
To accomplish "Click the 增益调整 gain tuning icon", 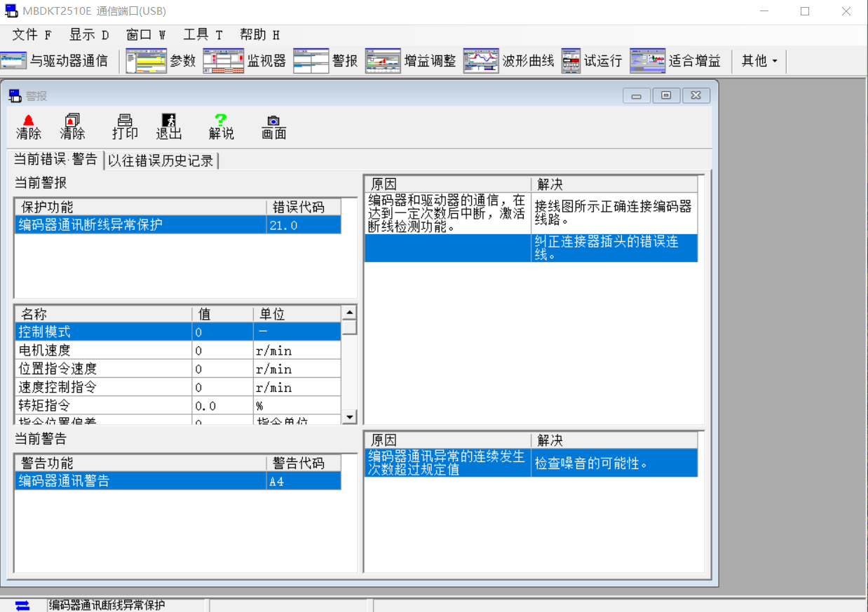I will tap(410, 61).
